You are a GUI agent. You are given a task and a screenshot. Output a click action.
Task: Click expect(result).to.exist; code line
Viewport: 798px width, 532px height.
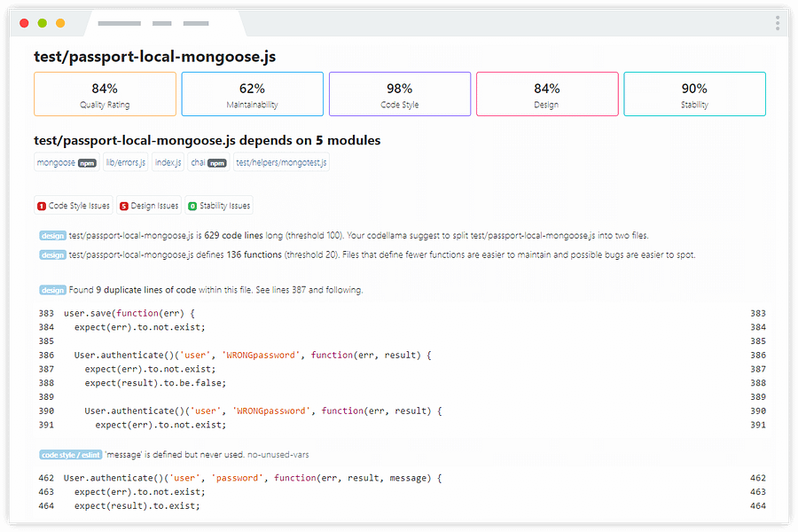(137, 506)
